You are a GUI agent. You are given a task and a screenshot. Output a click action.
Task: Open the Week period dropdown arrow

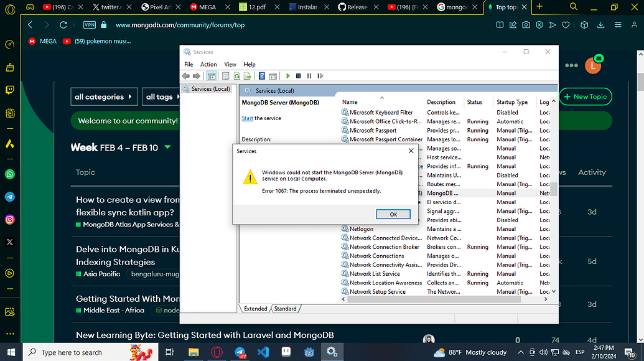point(167,148)
